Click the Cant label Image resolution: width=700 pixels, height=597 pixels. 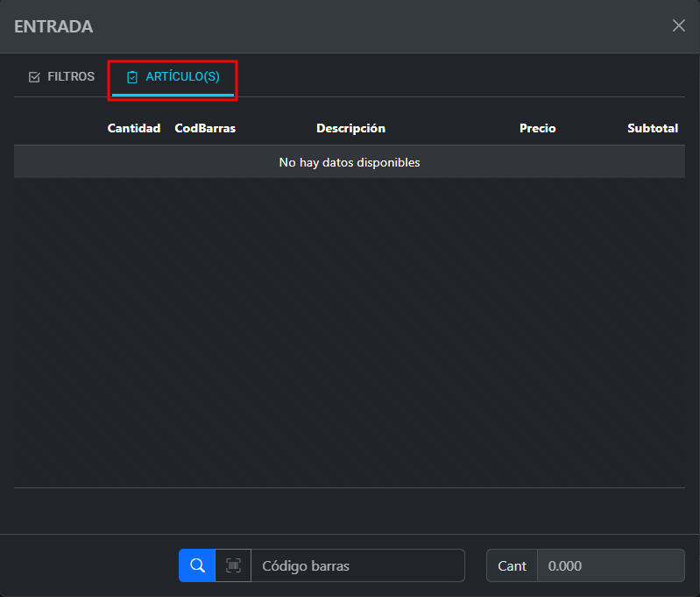(512, 565)
